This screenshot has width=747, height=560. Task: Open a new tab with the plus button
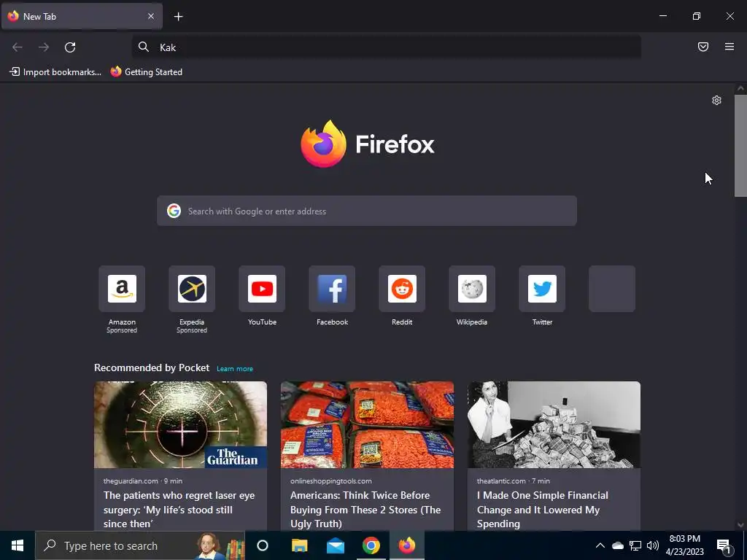[178, 17]
